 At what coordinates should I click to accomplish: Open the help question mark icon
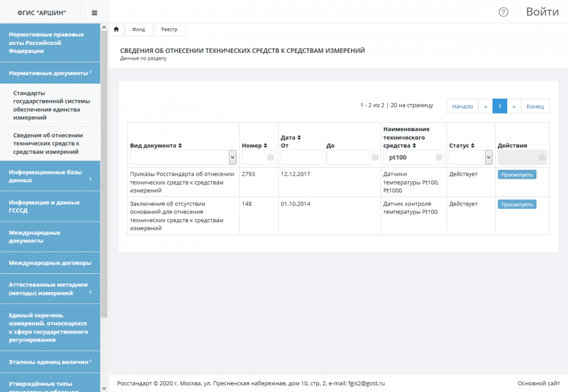click(503, 12)
